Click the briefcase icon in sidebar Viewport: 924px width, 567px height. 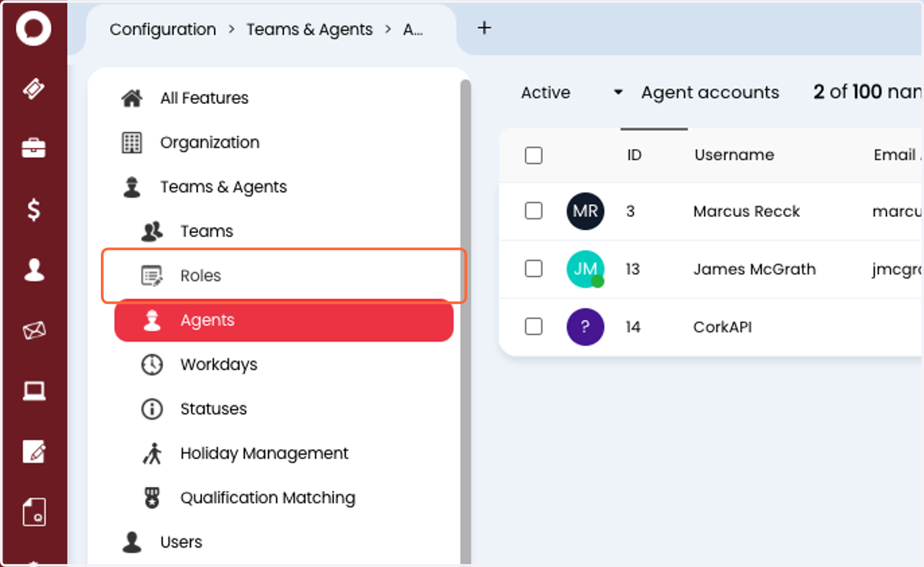34,148
